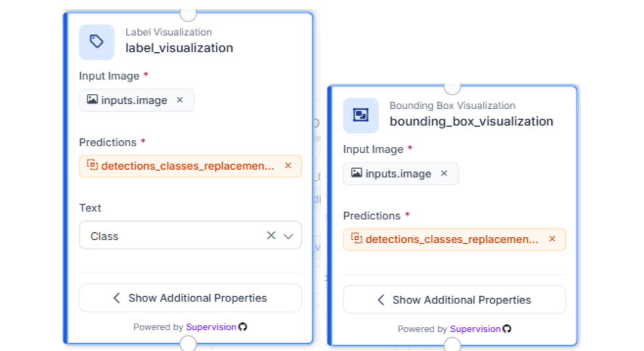The width and height of the screenshot is (644, 351).
Task: Click the GitHub icon in the label_visualization footer
Action: (x=243, y=327)
